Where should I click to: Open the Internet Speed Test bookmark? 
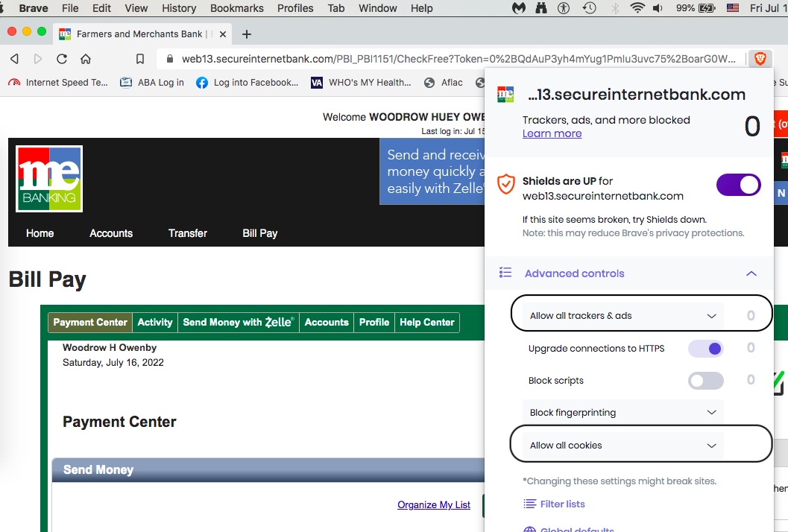click(x=58, y=83)
